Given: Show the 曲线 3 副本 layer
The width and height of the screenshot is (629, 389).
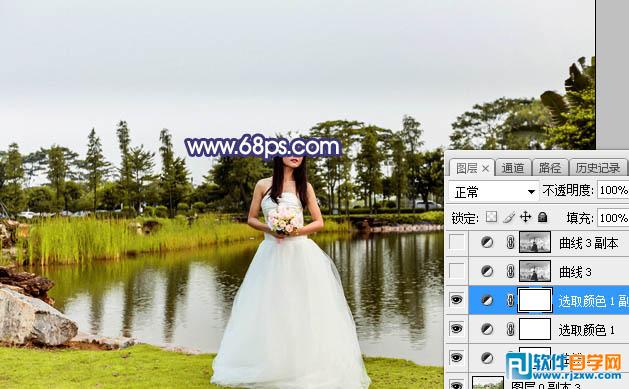Looking at the screenshot, I should coord(457,242).
